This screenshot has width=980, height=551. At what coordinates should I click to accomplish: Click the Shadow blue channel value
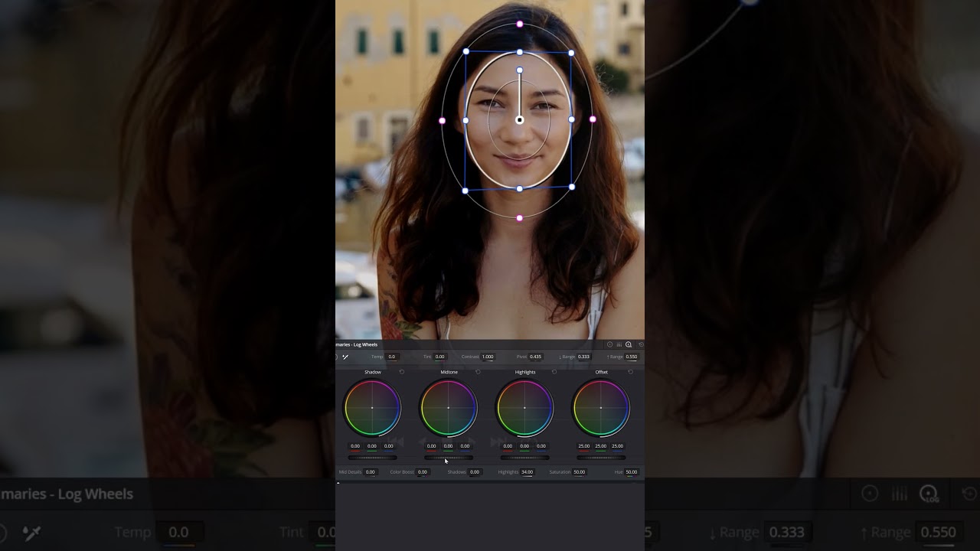pyautogui.click(x=389, y=446)
